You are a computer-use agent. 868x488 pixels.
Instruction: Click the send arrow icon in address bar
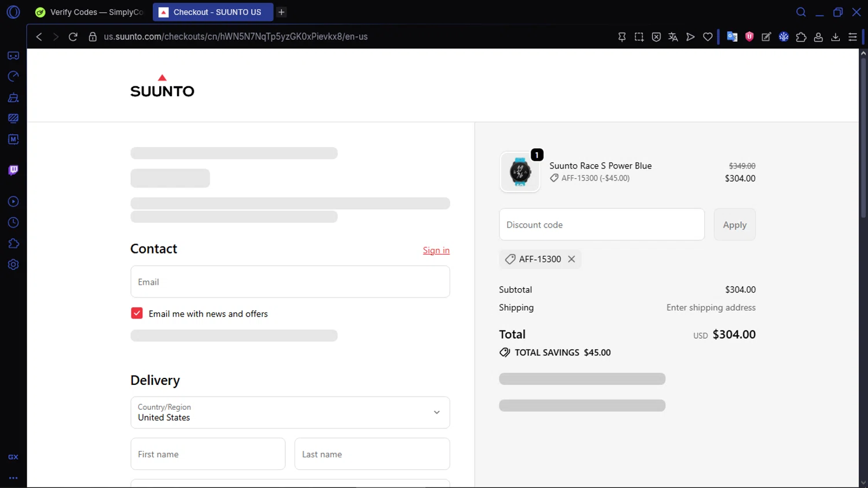click(x=690, y=36)
